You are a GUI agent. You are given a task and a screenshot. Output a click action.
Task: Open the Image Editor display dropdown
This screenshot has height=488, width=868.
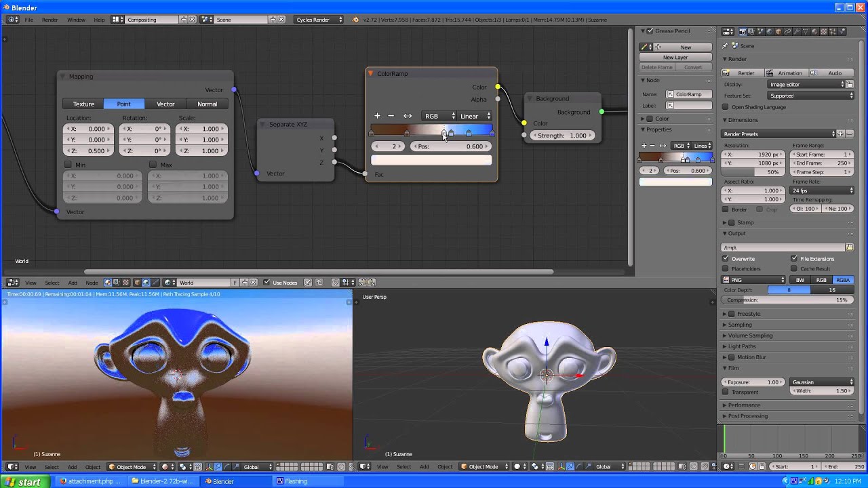click(806, 84)
